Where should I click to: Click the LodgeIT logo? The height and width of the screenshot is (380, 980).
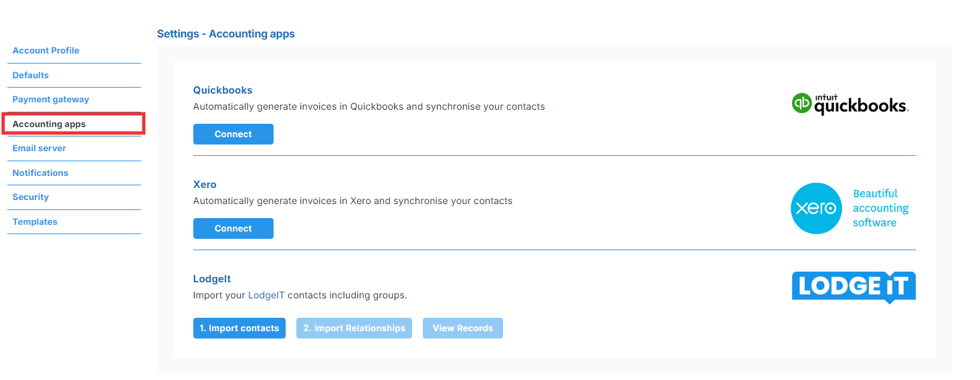click(x=854, y=288)
